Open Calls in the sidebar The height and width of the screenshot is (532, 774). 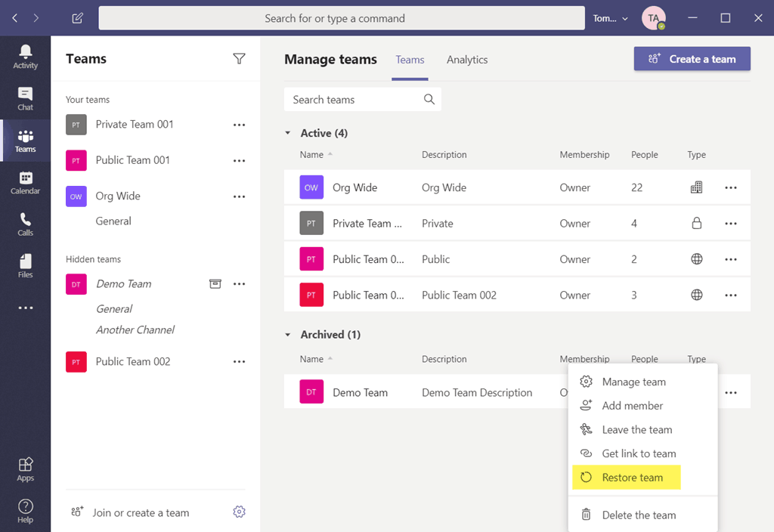point(25,224)
